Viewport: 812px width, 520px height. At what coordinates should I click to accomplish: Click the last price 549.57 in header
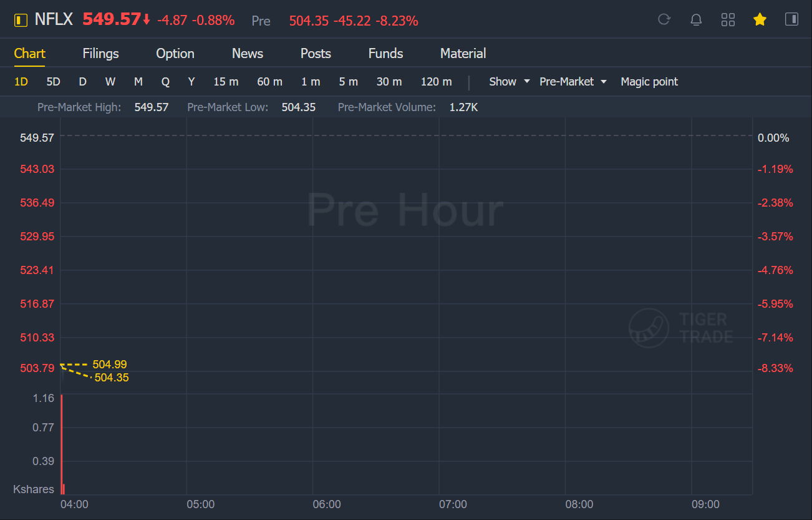click(x=112, y=19)
